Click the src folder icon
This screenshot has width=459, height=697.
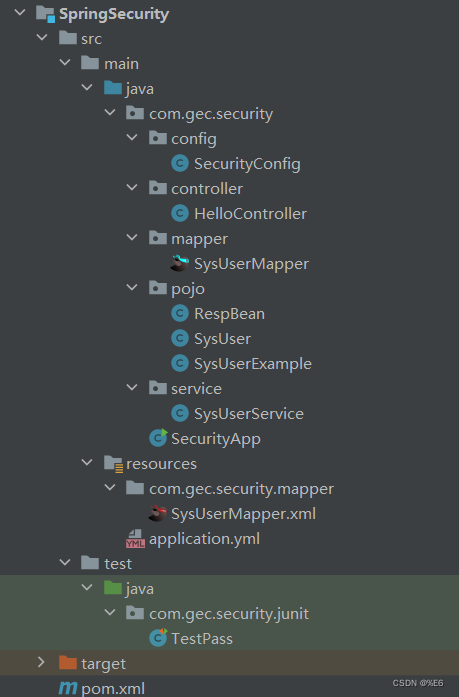pos(68,38)
